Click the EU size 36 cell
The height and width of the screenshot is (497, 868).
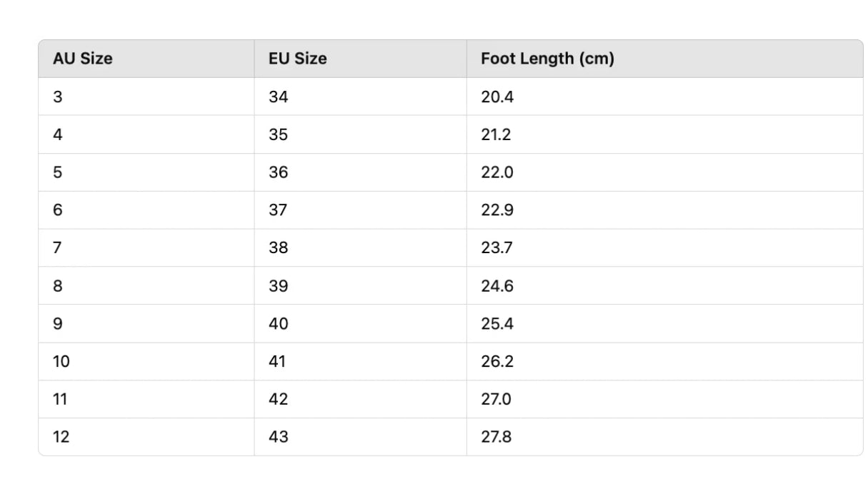[360, 172]
